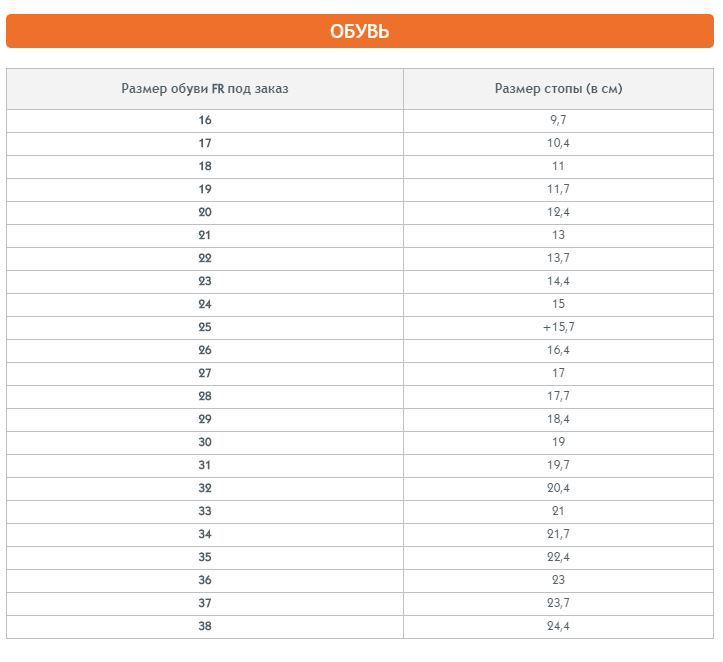This screenshot has height=662, width=723.
Task: Click shoe size 20 row label
Action: click(x=205, y=212)
